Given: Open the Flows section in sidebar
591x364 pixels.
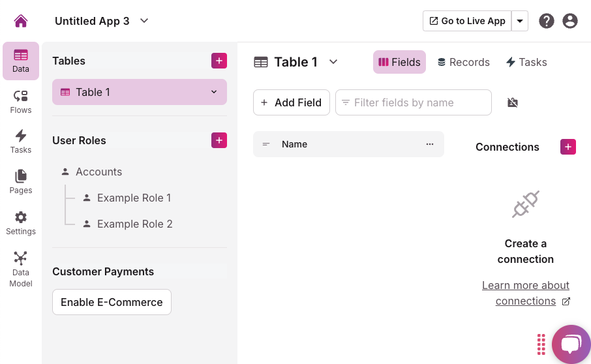Looking at the screenshot, I should [x=21, y=102].
